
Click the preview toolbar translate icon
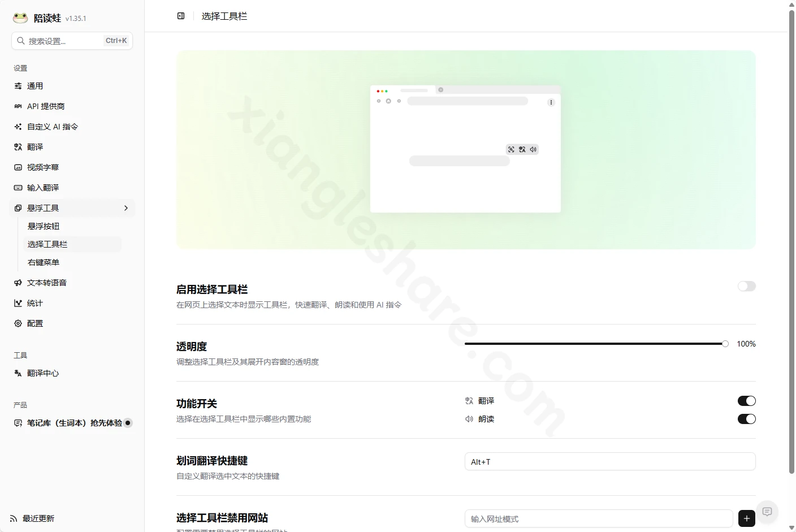(522, 149)
